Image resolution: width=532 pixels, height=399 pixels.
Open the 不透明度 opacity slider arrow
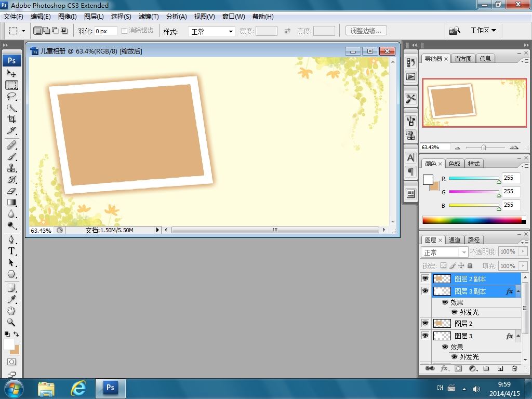click(523, 251)
